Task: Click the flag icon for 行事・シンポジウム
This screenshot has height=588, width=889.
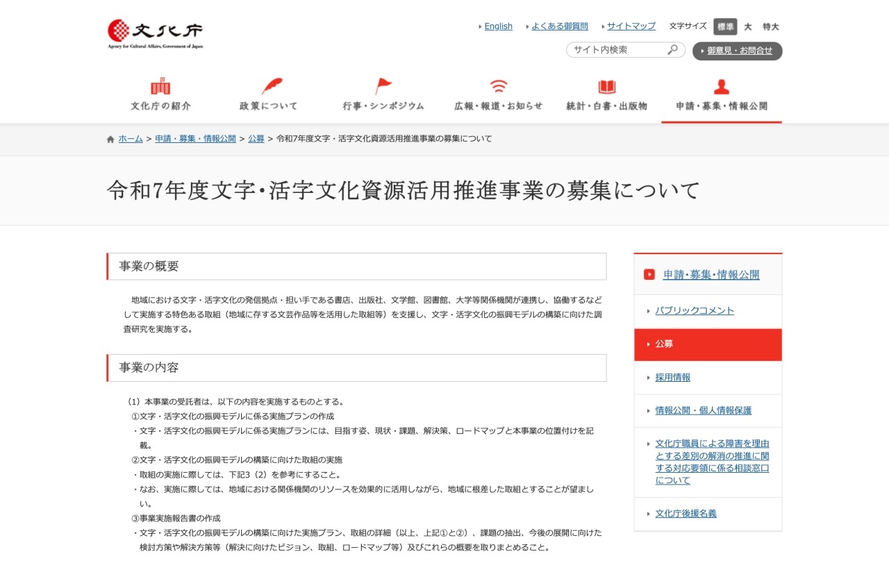Action: [383, 87]
